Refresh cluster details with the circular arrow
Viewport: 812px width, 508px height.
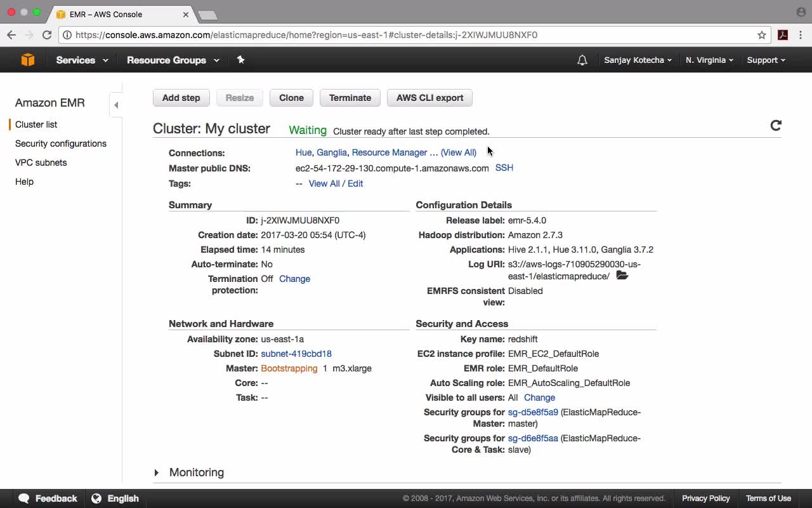[x=775, y=125]
